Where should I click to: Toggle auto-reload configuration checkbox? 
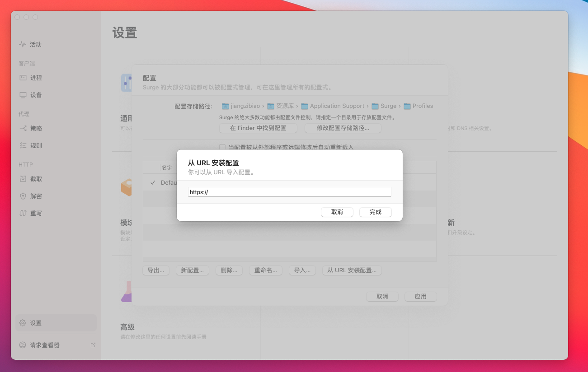[x=222, y=147]
